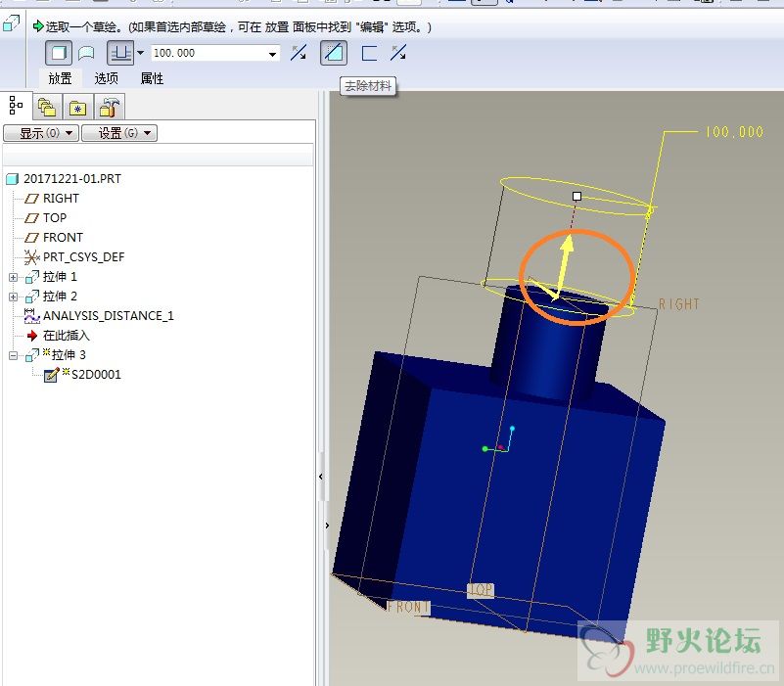Switch to the layer tree navigator tab
The image size is (784, 686).
(x=47, y=108)
